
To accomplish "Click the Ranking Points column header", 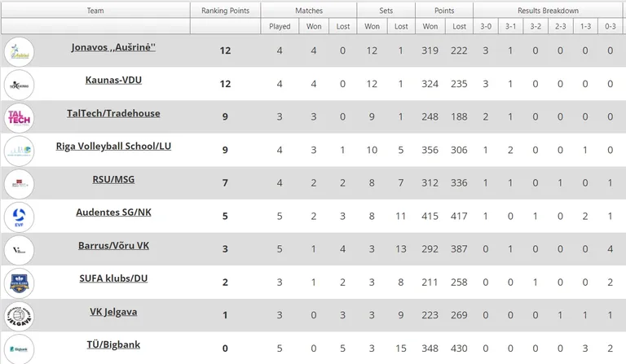I will click(x=225, y=11).
